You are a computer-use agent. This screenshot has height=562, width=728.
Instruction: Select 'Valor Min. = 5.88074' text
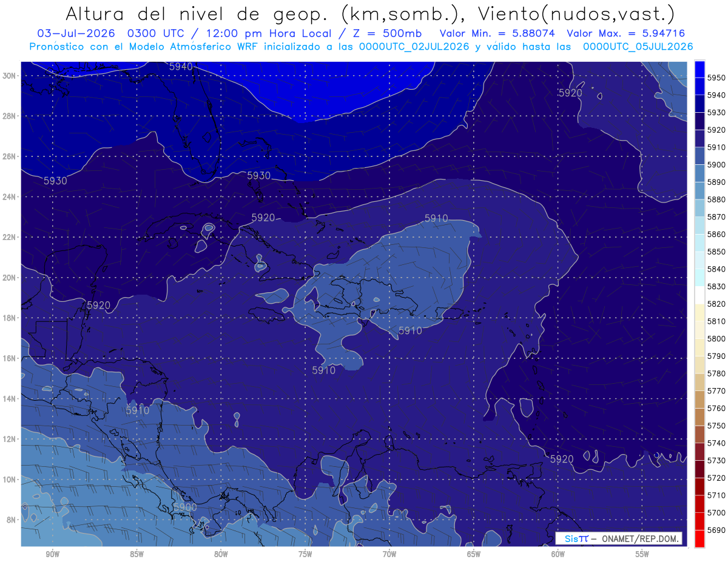click(497, 33)
